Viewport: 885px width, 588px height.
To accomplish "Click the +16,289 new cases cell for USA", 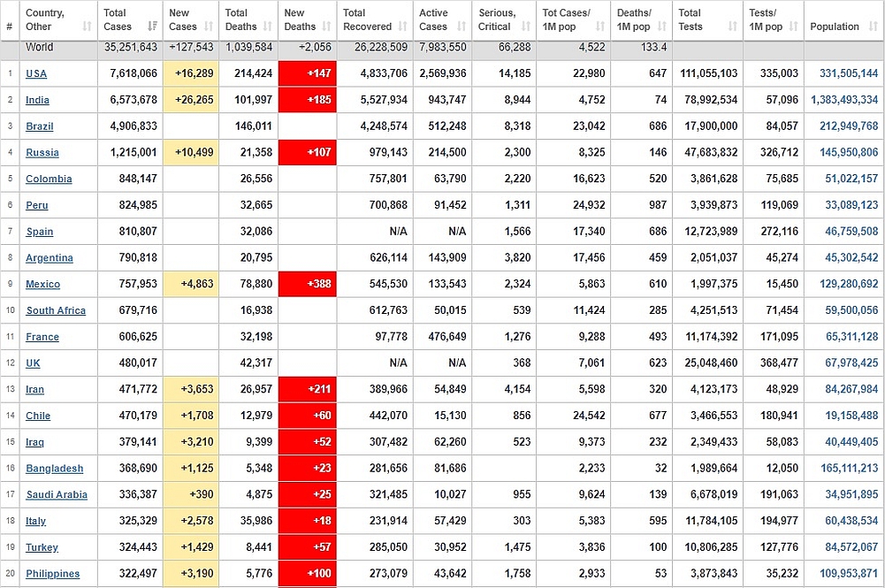I will (x=191, y=73).
